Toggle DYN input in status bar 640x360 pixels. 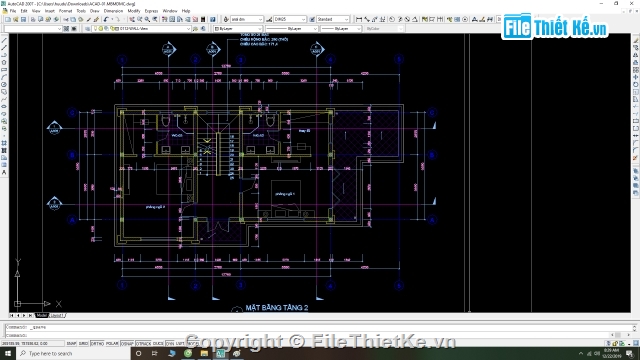[x=170, y=344]
